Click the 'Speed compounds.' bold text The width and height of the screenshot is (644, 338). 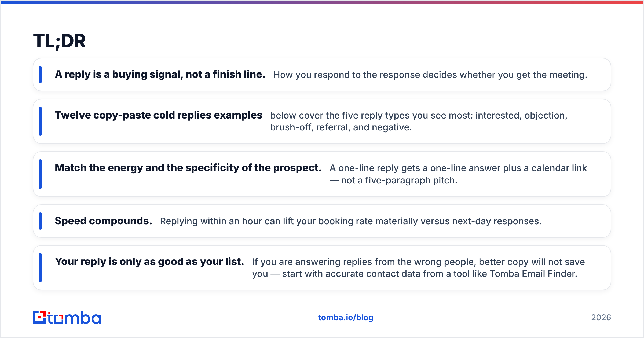point(104,221)
